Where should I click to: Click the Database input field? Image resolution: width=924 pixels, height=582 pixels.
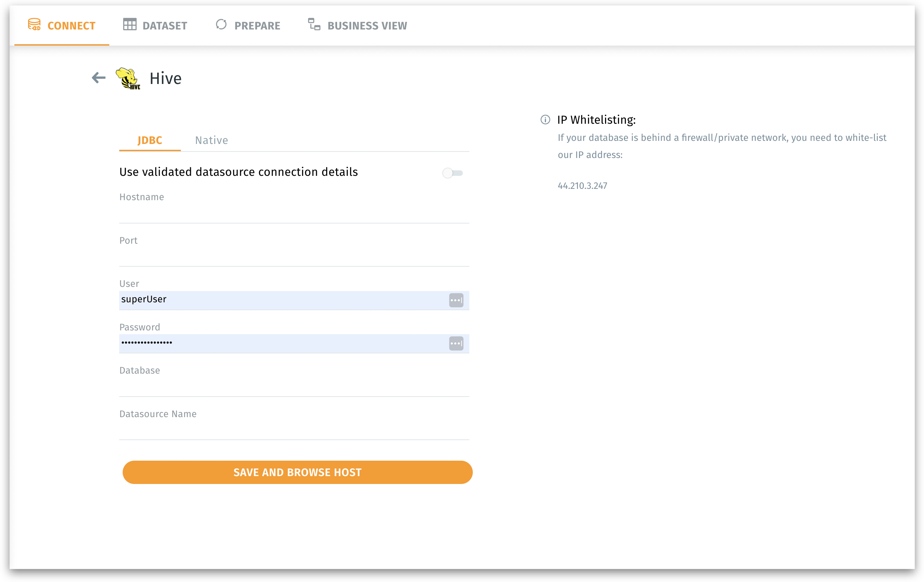pos(294,387)
